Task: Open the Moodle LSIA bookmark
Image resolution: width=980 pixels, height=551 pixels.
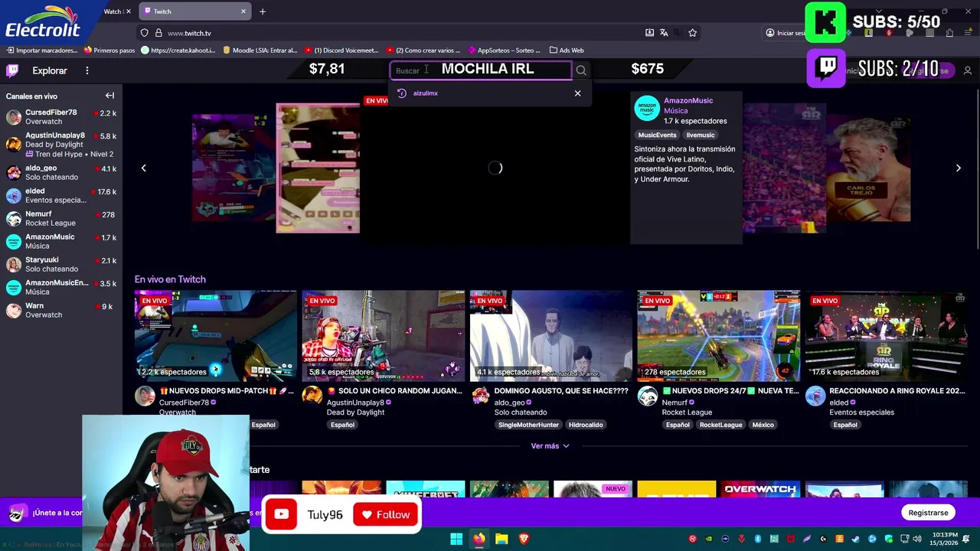Action: point(260,51)
